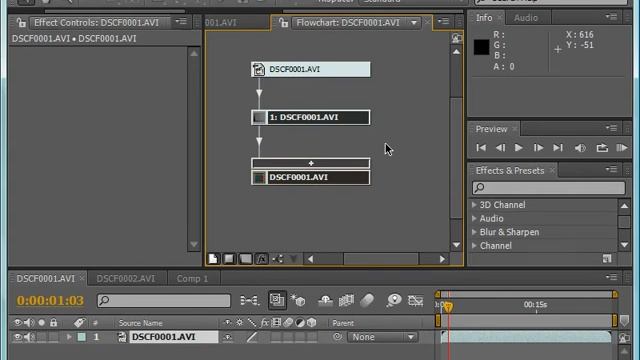Viewport: 640px width, 360px height.
Task: Toggle Auto-keyframe button in timeline
Action: click(x=416, y=301)
